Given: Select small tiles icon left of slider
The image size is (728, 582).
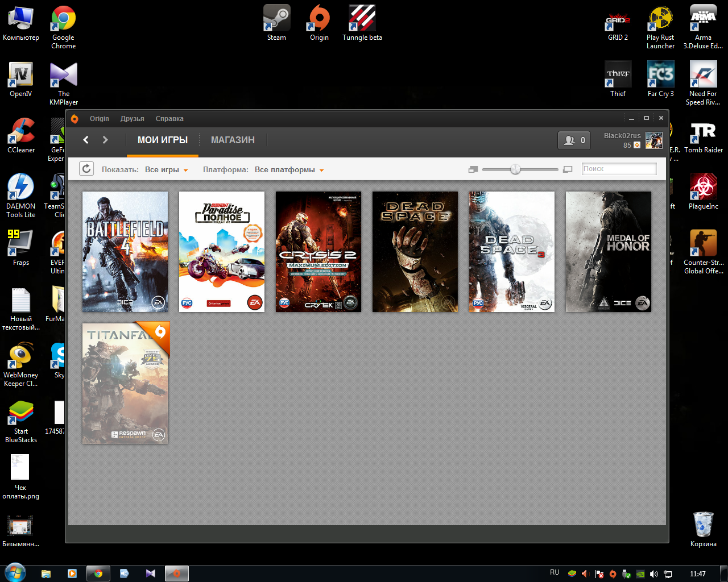Looking at the screenshot, I should click(473, 169).
